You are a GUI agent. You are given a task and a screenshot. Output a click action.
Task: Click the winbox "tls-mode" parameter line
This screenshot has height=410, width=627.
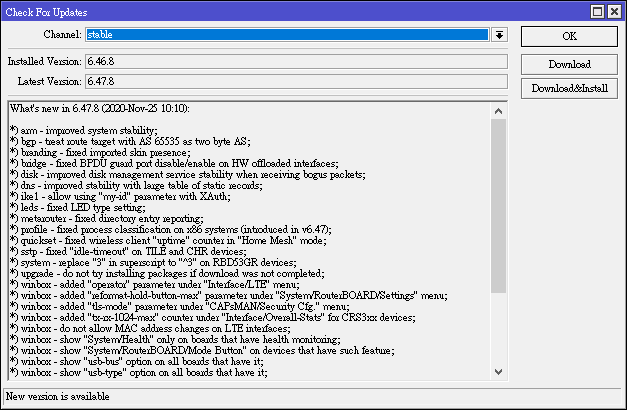point(180,306)
